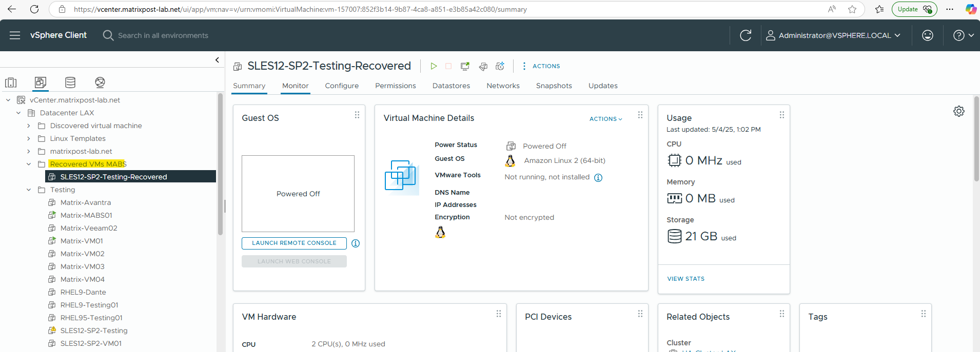Screen dimensions: 980x352
Task: Switch to Storage inventory view
Action: (x=70, y=82)
